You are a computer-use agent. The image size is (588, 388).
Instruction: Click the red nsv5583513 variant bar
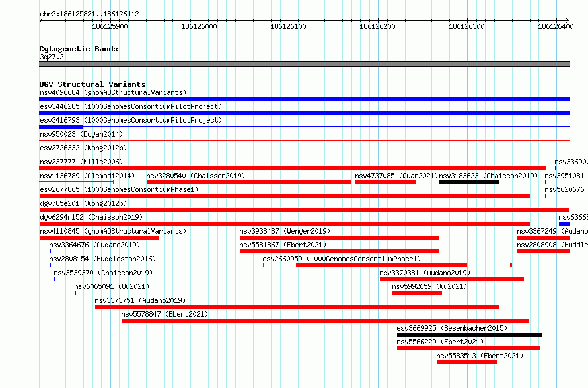(466, 362)
